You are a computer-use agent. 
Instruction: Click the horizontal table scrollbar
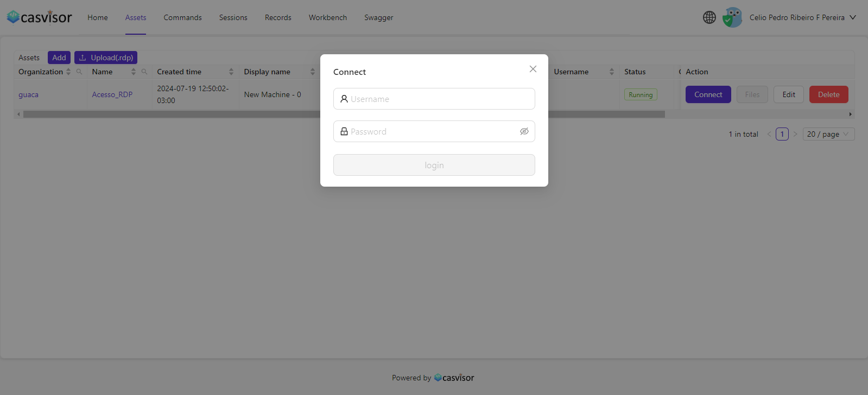(344, 114)
